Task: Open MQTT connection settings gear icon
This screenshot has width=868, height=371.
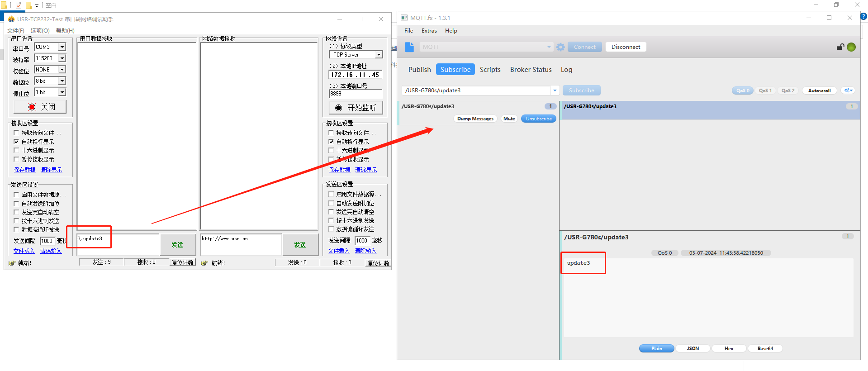Action: [x=560, y=47]
